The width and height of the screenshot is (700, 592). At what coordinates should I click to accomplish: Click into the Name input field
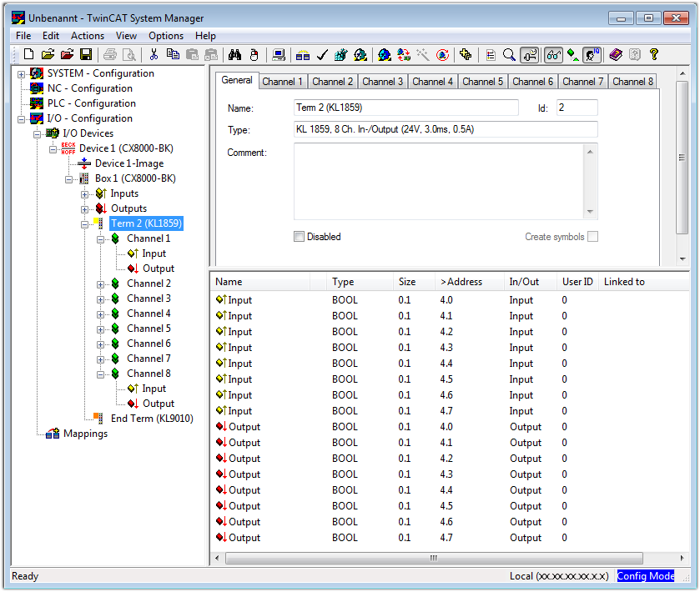[x=406, y=108]
